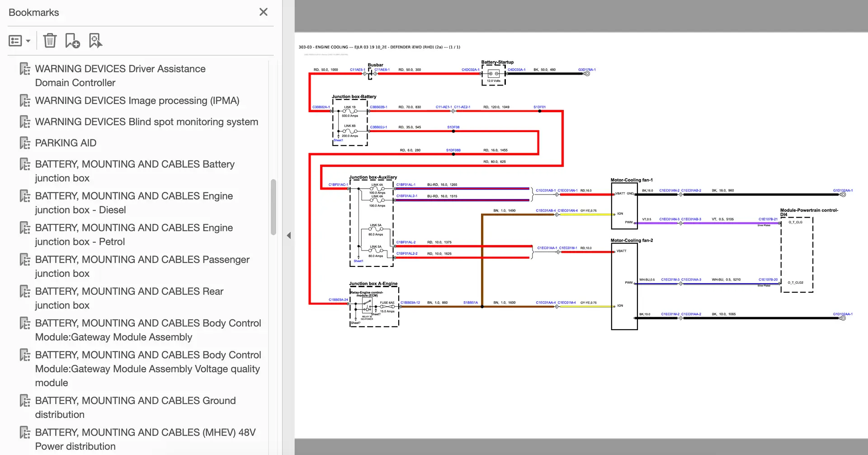Open the bookmarks options menu dropdown

point(19,41)
